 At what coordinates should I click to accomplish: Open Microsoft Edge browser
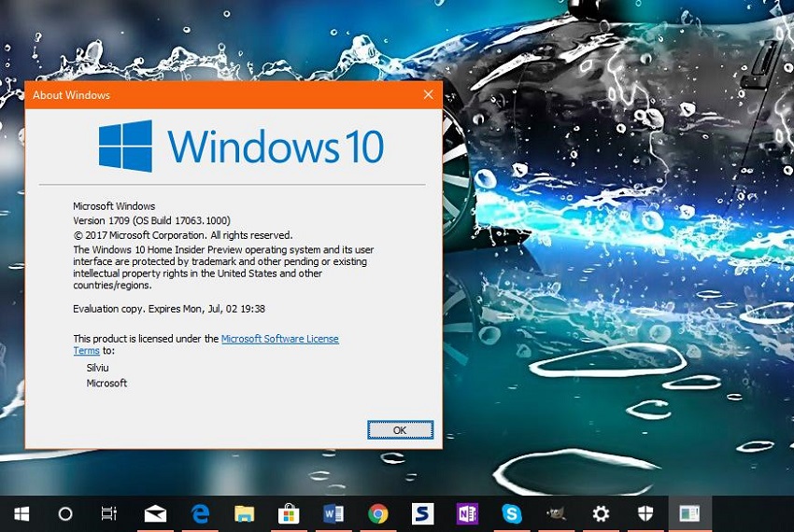[x=200, y=513]
